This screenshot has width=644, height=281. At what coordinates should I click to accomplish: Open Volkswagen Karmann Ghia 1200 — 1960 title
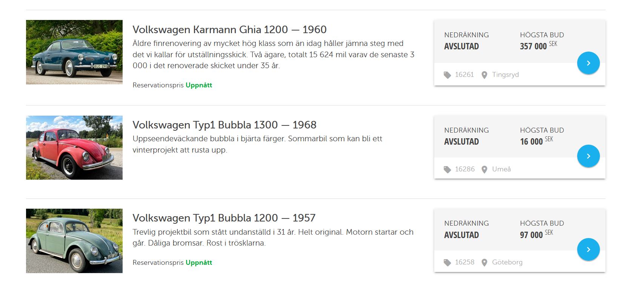[229, 29]
